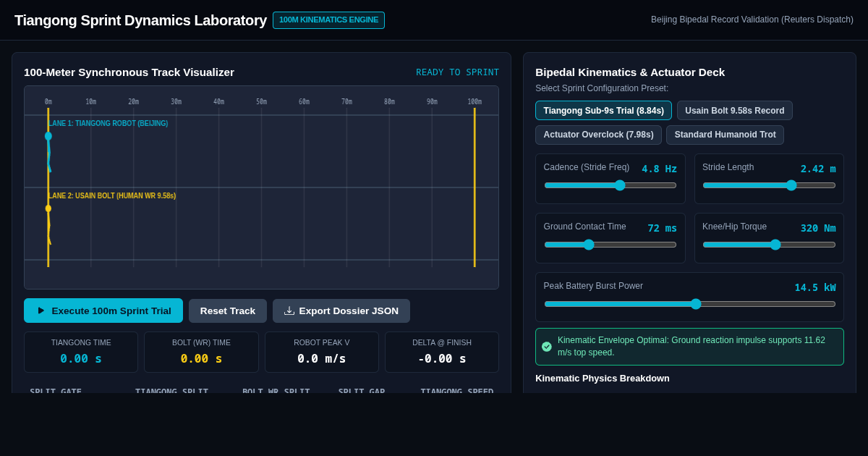Click the Bipedal Kinematics & Actuator Deck heading
The image size is (868, 456).
[x=630, y=72]
